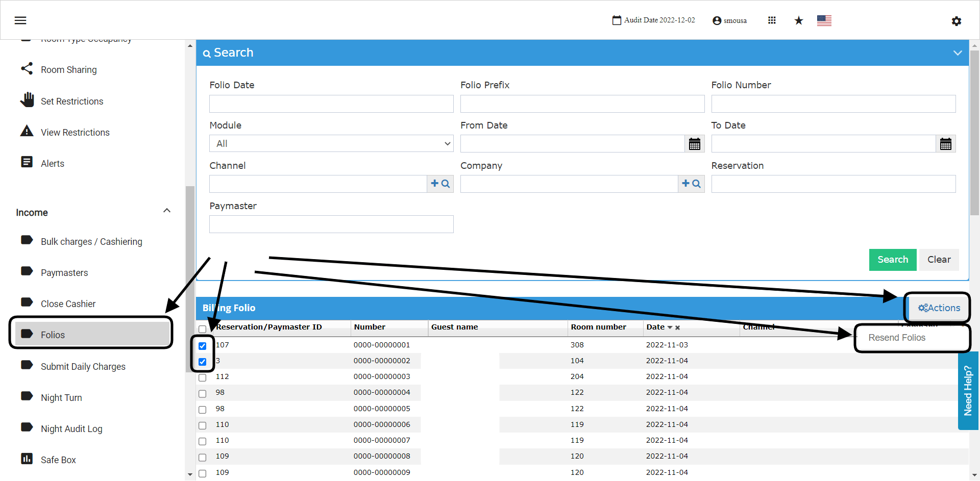This screenshot has width=980, height=481.
Task: Select Resend Folios from Actions menu
Action: point(897,338)
